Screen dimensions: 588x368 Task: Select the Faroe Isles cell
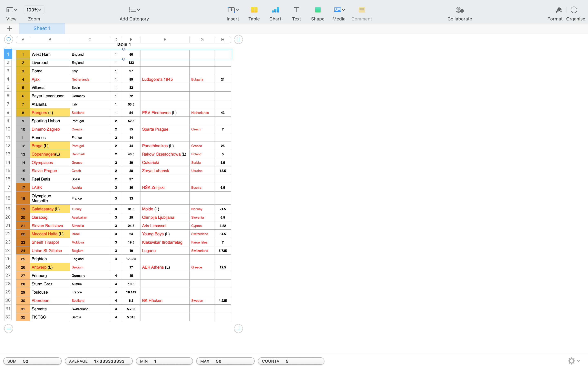pyautogui.click(x=202, y=242)
